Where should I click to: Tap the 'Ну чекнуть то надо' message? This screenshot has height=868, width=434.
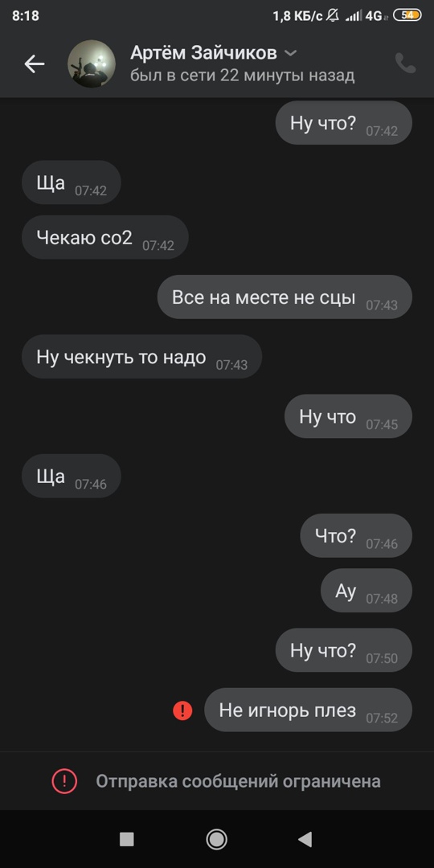click(141, 357)
